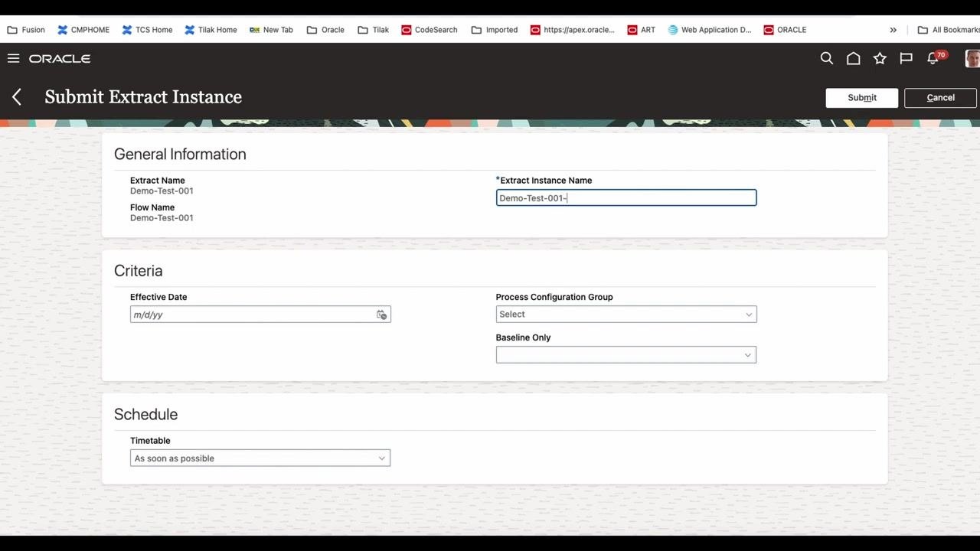
Task: Open the CodeSearch bookmark
Action: click(429, 30)
